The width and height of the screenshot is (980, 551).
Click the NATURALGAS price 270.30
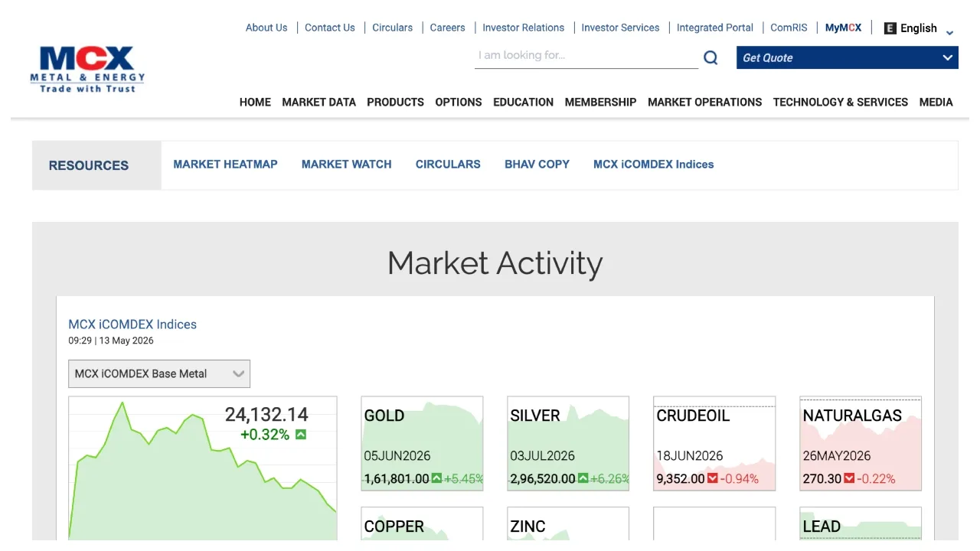(822, 478)
